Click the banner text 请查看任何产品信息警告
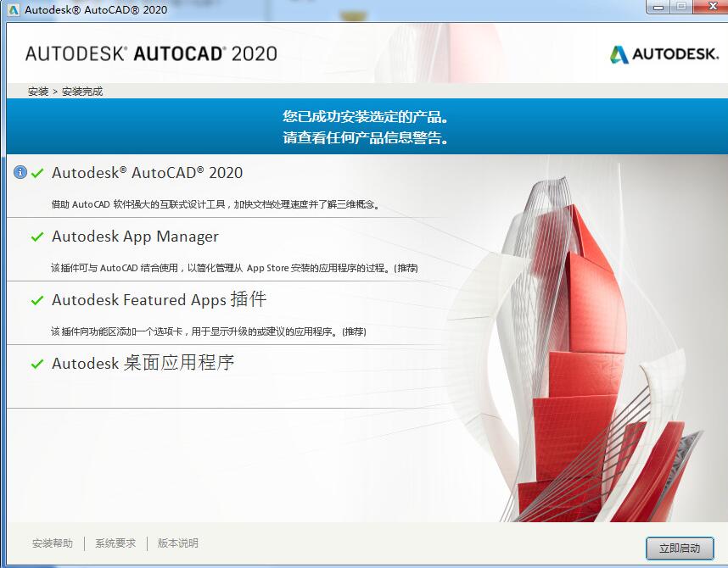The height and width of the screenshot is (568, 728). pyautogui.click(x=366, y=137)
